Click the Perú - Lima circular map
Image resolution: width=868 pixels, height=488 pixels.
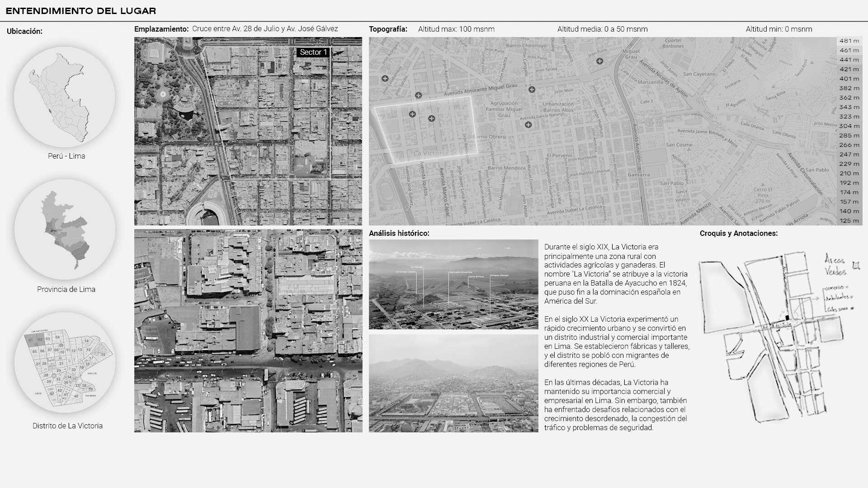pos(65,97)
